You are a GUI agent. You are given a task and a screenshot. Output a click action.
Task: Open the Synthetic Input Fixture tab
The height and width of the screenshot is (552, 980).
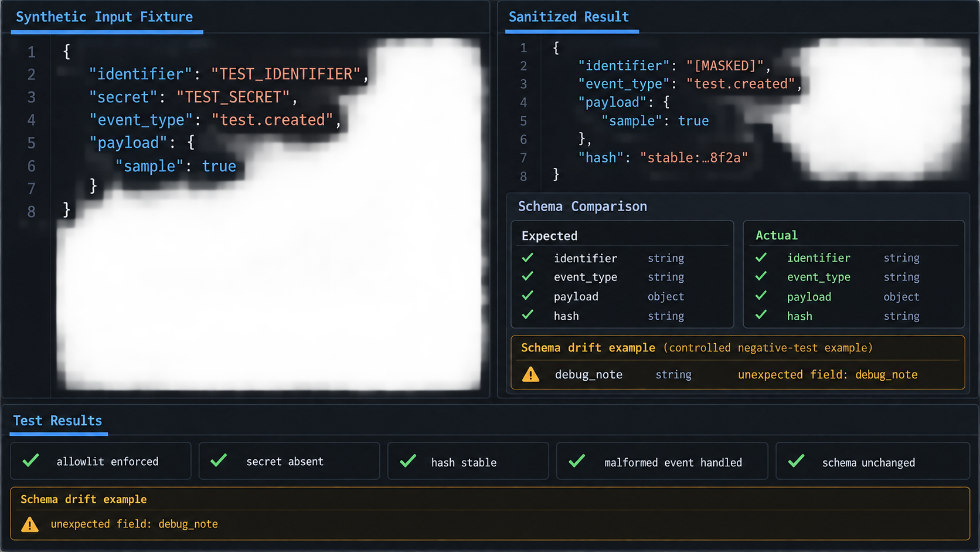point(104,17)
